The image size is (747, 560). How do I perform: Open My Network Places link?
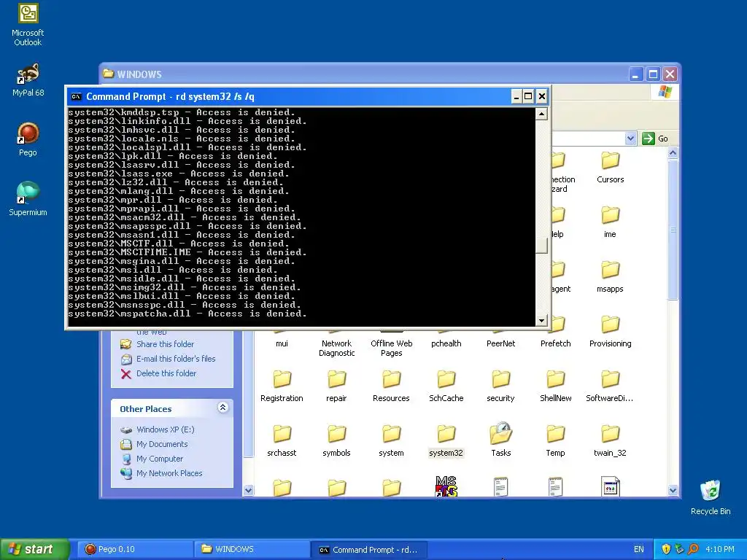pos(169,473)
